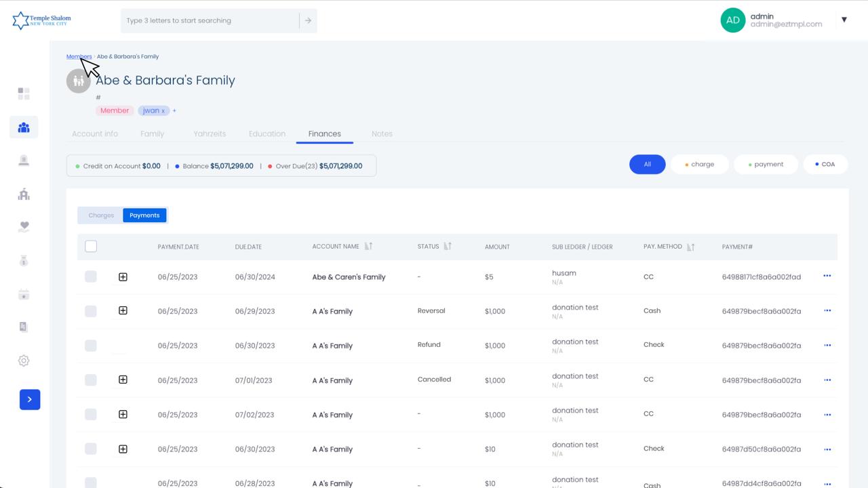Screen dimensions: 868x488
Task: Open the Education tab
Action: coord(267,134)
